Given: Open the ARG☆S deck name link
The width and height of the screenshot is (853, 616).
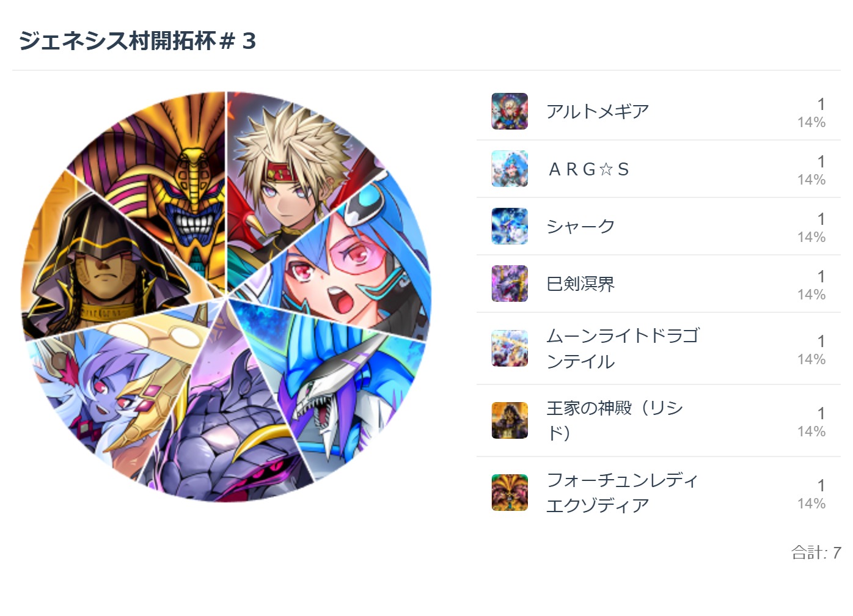Looking at the screenshot, I should tap(589, 169).
